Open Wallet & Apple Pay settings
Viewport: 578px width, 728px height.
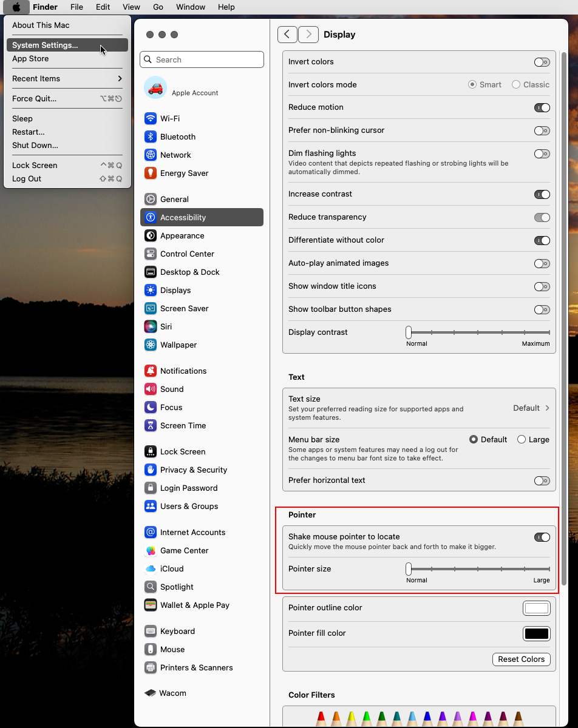150,605
